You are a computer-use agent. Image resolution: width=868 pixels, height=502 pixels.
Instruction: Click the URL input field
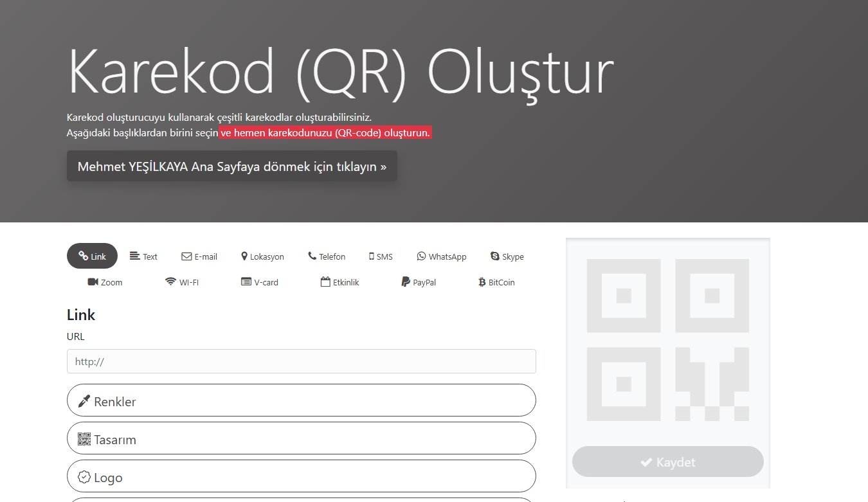coord(301,361)
